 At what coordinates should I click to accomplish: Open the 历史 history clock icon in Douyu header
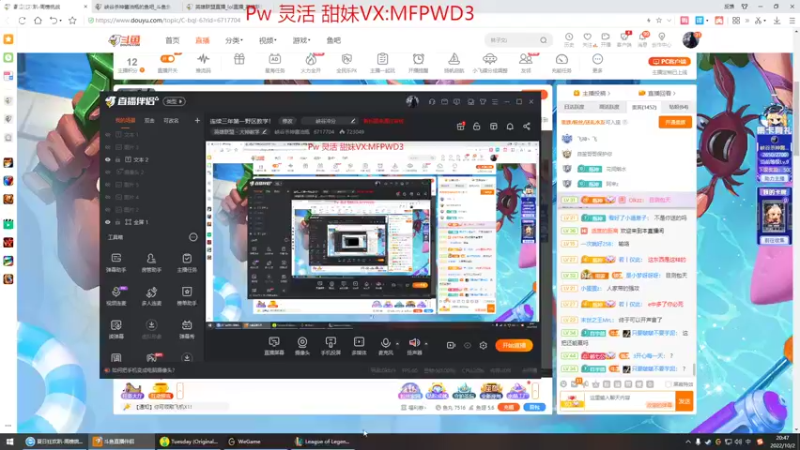[568, 39]
